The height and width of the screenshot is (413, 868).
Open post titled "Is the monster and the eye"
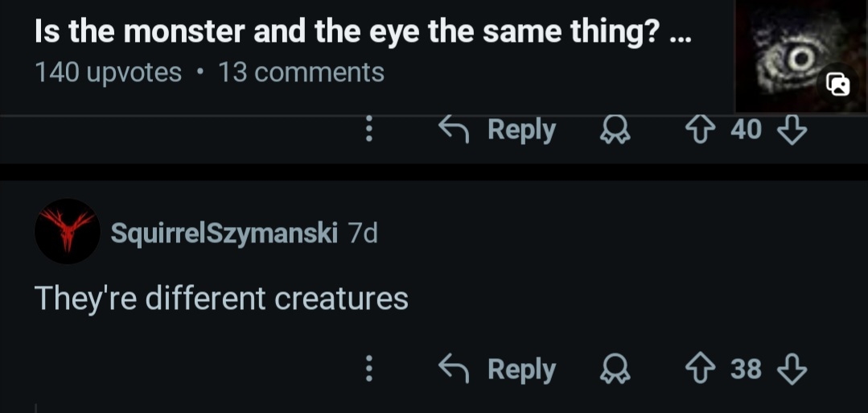[x=362, y=32]
